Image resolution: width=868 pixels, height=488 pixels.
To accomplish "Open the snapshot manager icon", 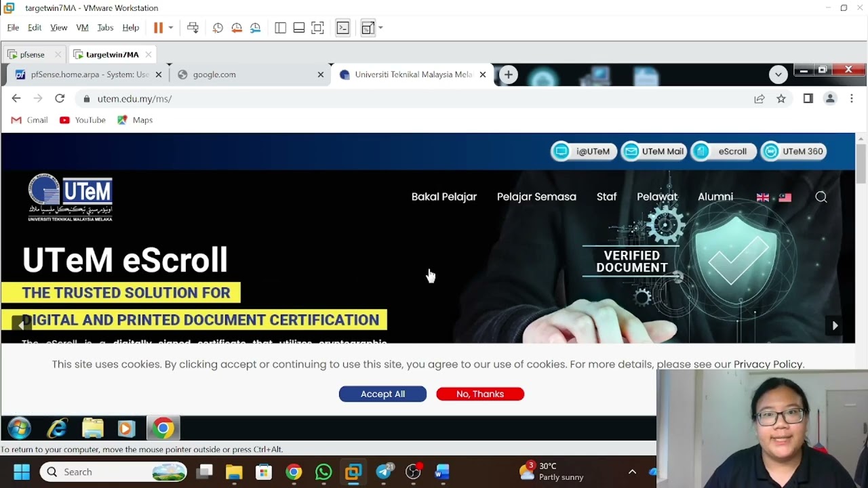I will tap(256, 28).
